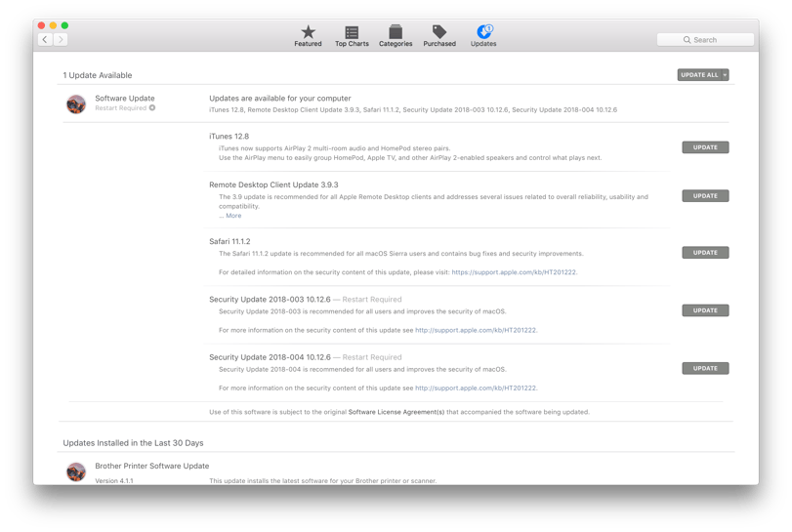Click the Restart Required indicator icon
The height and width of the screenshot is (532, 792).
[152, 107]
